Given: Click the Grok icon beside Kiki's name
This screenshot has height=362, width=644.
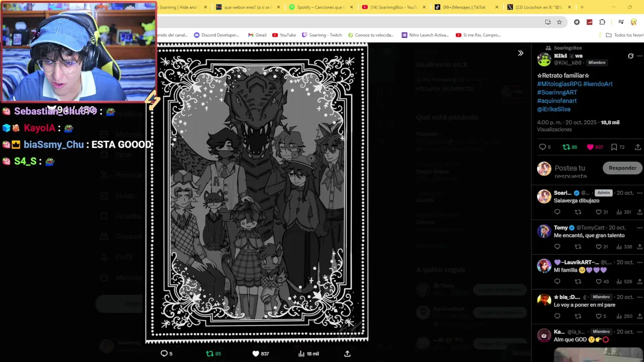Looking at the screenshot, I should [630, 56].
